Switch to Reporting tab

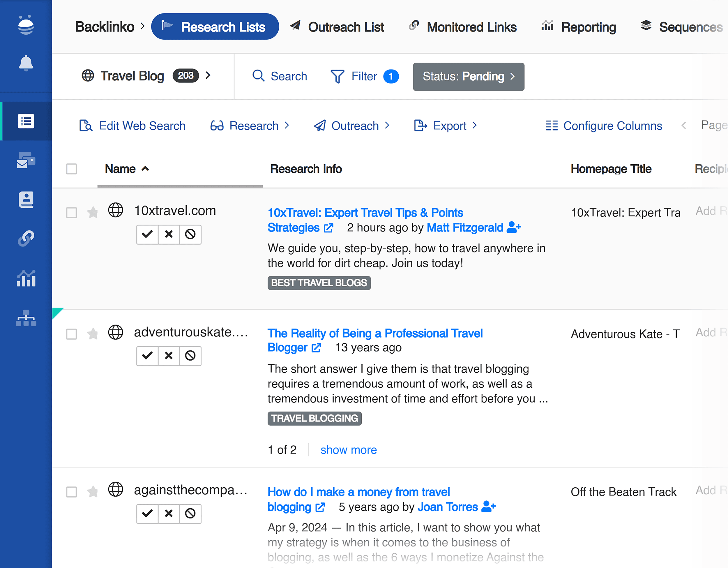[x=579, y=27]
